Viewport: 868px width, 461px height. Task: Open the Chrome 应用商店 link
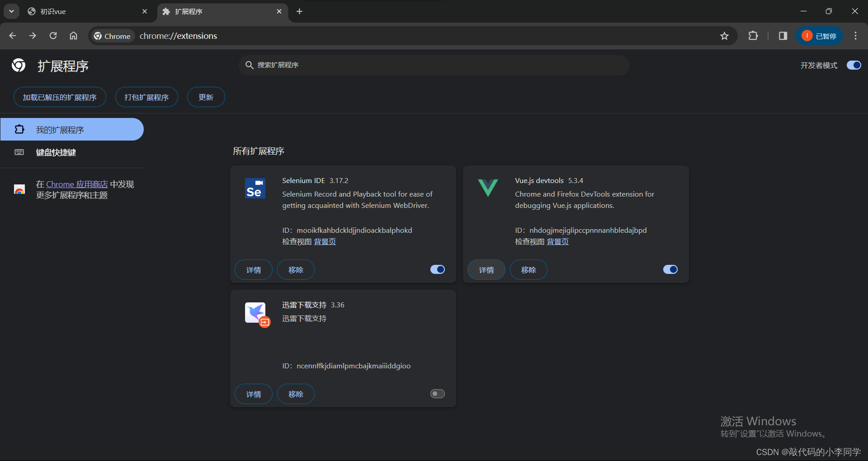tap(77, 184)
